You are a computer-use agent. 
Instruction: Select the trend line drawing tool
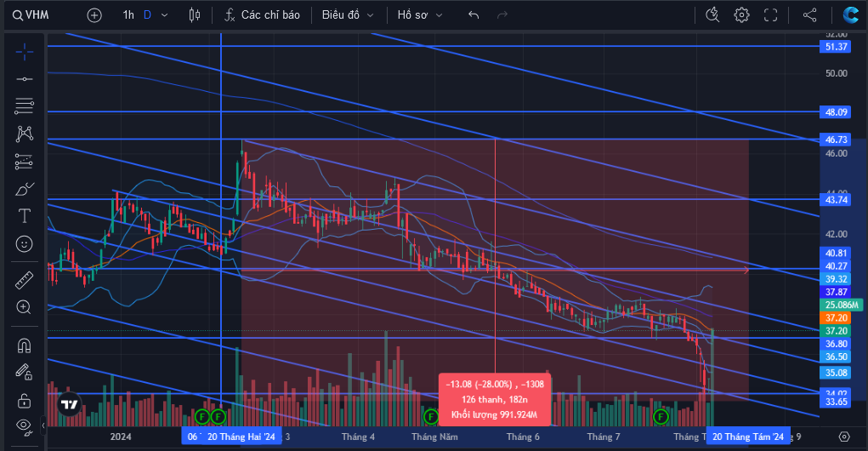[25, 79]
